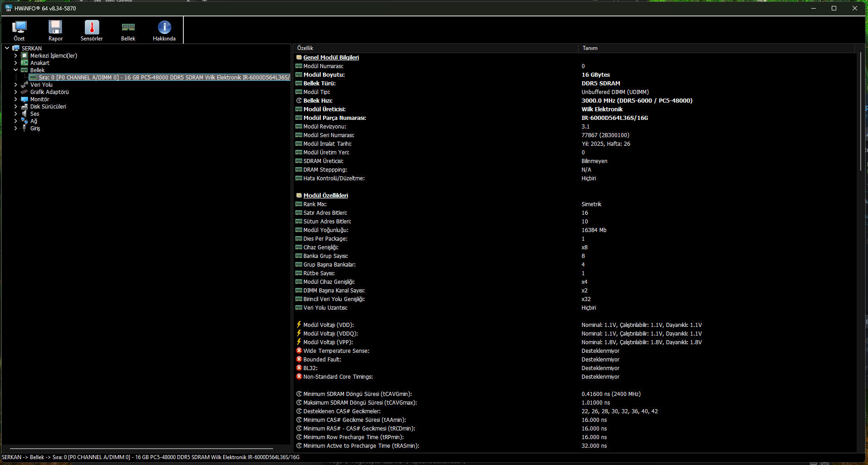Click the Bellek tree node memory icon
868x465 pixels.
pyautogui.click(x=25, y=70)
